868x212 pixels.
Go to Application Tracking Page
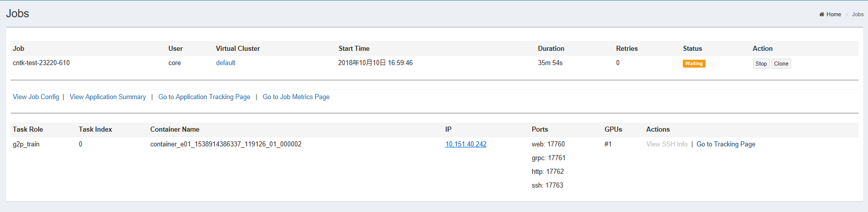click(x=205, y=97)
